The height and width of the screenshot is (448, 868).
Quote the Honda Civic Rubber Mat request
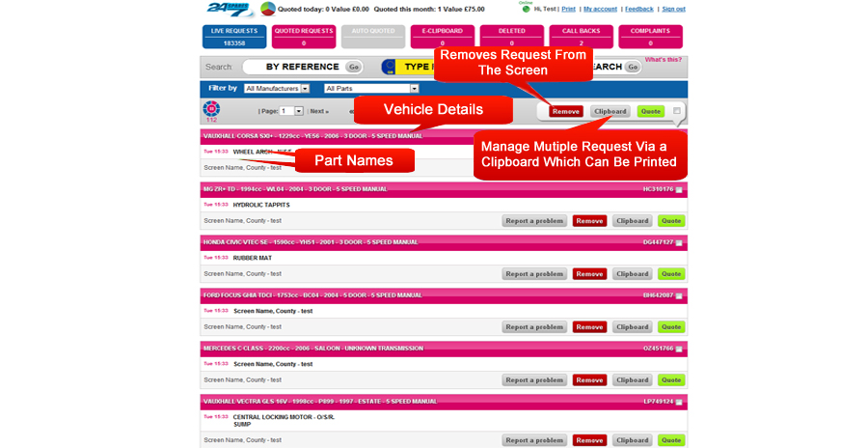pyautogui.click(x=671, y=274)
